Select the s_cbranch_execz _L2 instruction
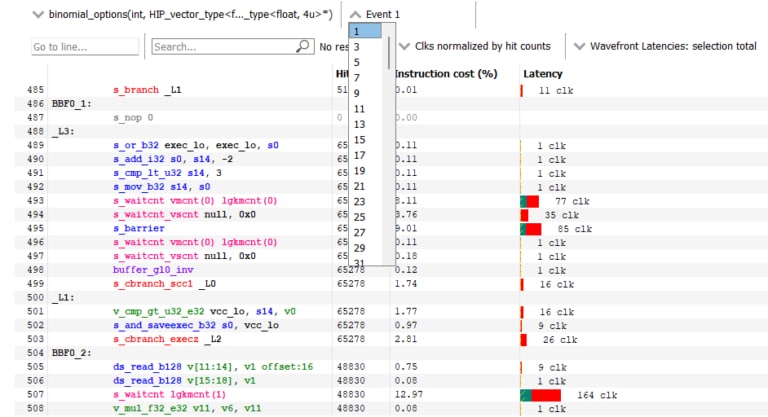 [x=167, y=339]
